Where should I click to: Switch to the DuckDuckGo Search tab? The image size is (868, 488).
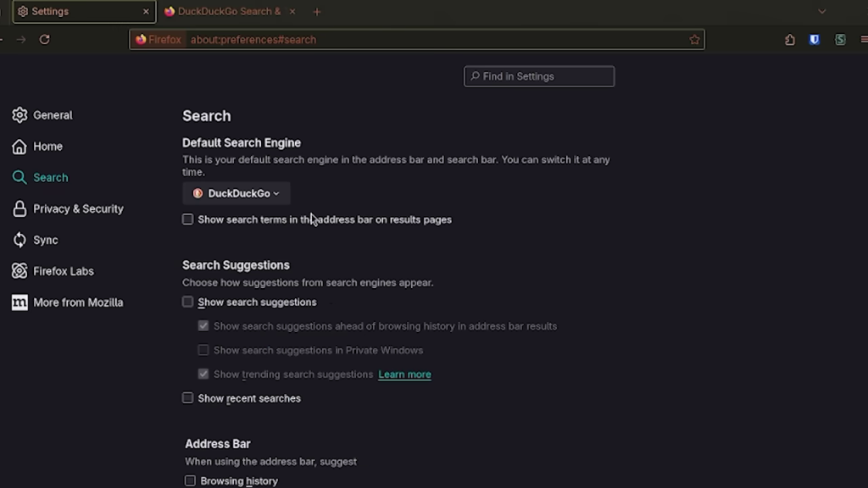click(229, 11)
